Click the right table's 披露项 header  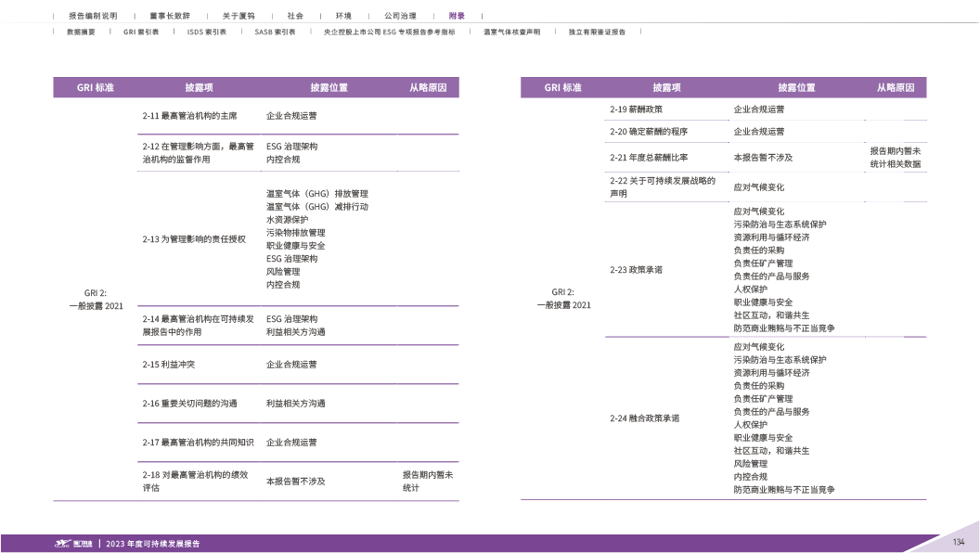point(666,87)
